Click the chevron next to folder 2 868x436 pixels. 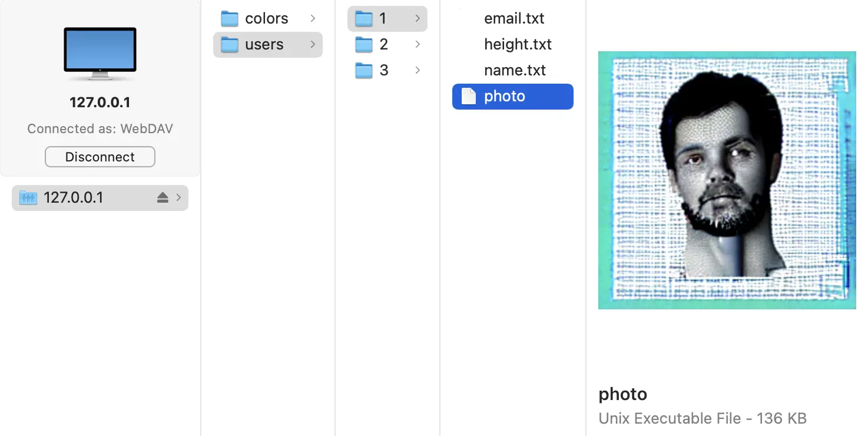pos(418,45)
